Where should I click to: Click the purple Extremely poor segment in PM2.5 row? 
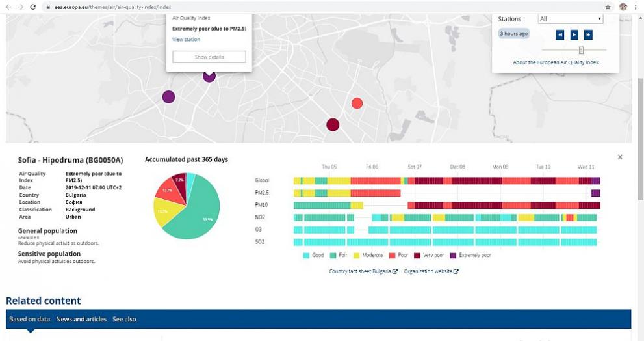595,193
